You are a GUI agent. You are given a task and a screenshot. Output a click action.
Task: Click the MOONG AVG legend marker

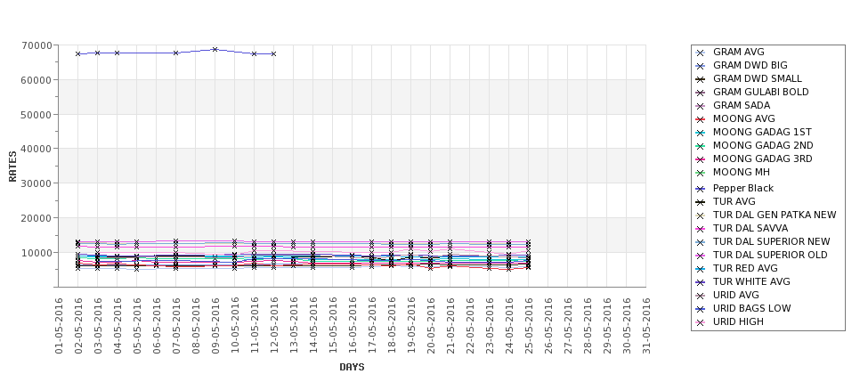pos(701,119)
